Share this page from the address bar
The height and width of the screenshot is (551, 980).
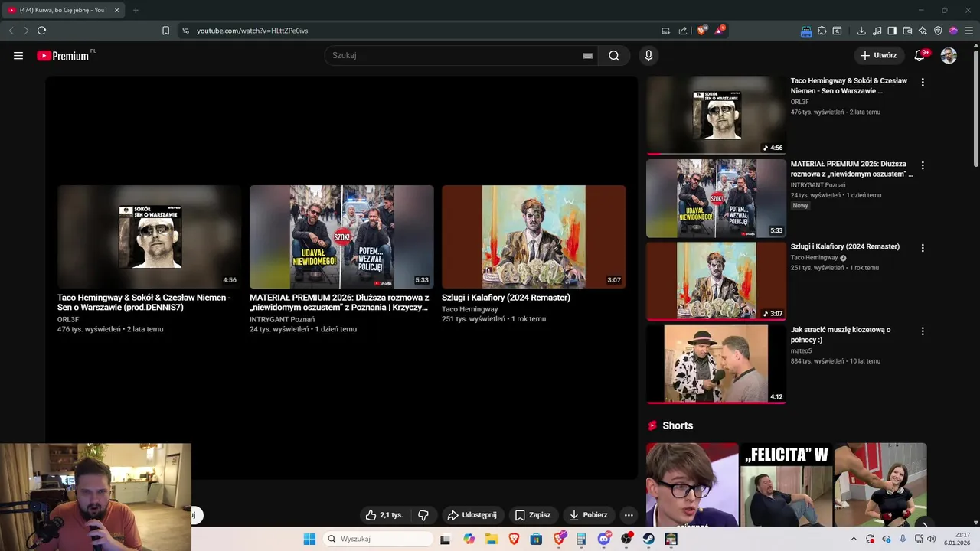tap(682, 31)
